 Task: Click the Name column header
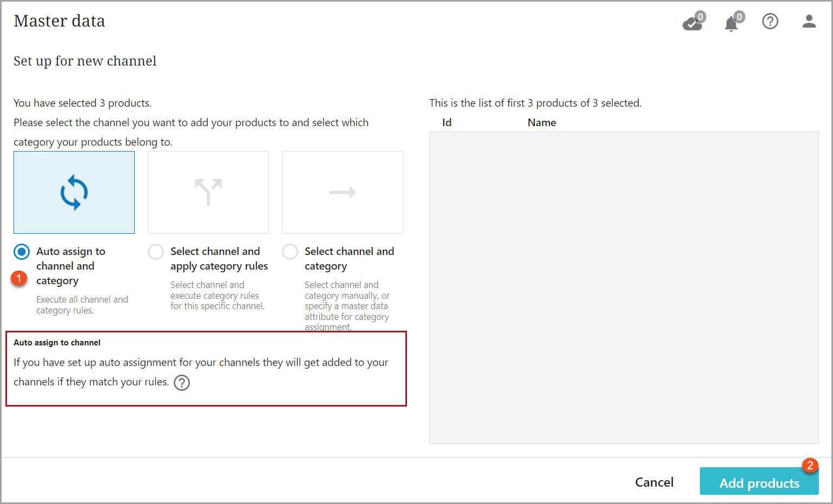click(542, 123)
